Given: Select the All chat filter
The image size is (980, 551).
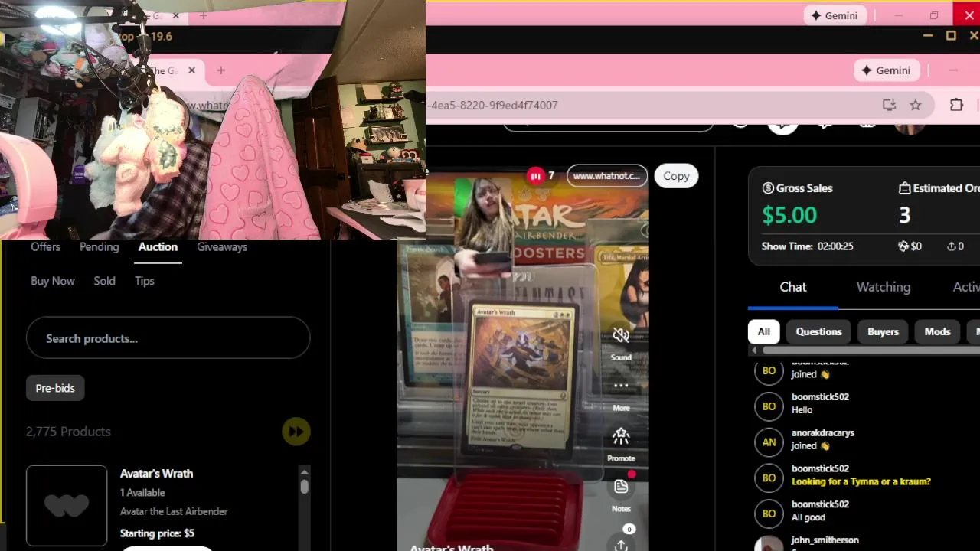Looking at the screenshot, I should coord(763,331).
